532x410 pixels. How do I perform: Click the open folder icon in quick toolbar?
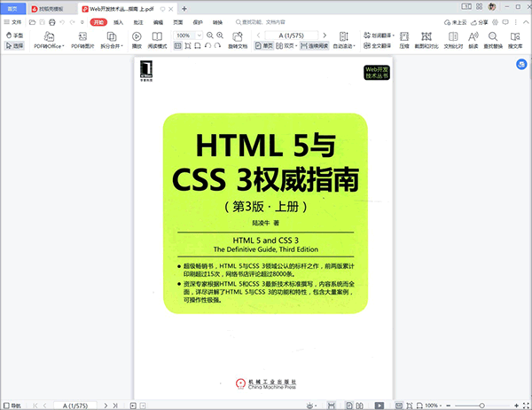pos(32,22)
